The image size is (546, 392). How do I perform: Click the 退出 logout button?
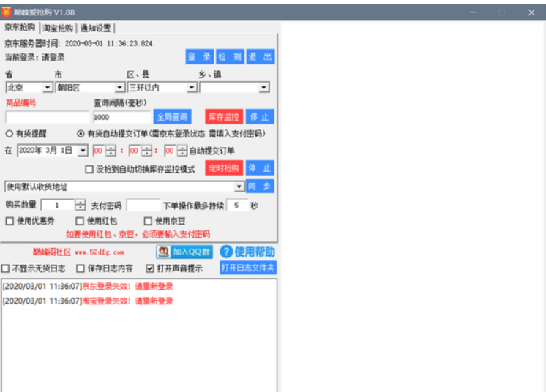pyautogui.click(x=260, y=56)
